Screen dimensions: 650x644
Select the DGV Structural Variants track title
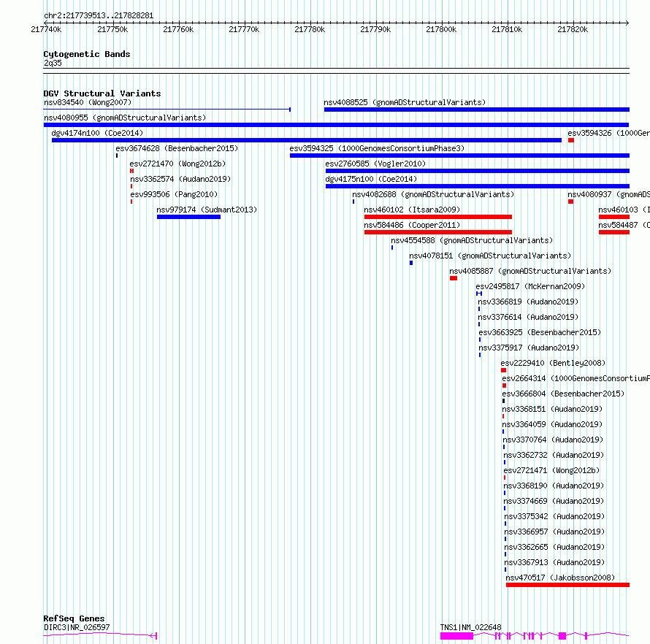pos(102,93)
